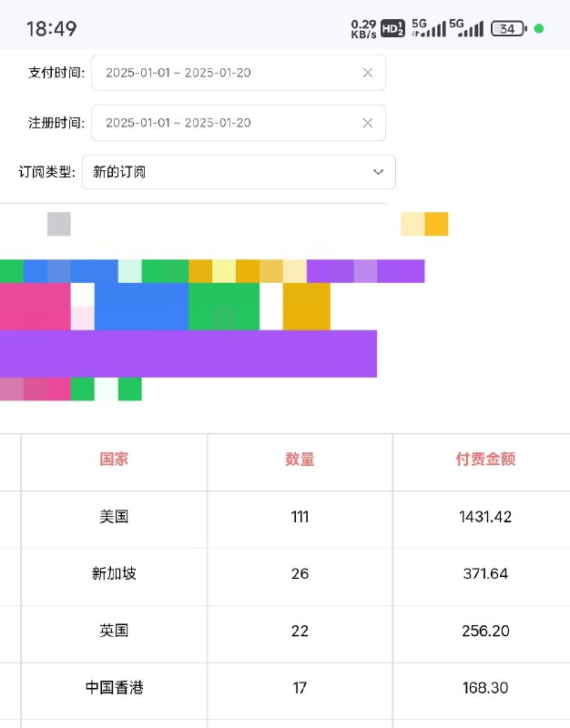Screen dimensions: 570x728
Task: Click the 支付时间 label
Action: 56,73
